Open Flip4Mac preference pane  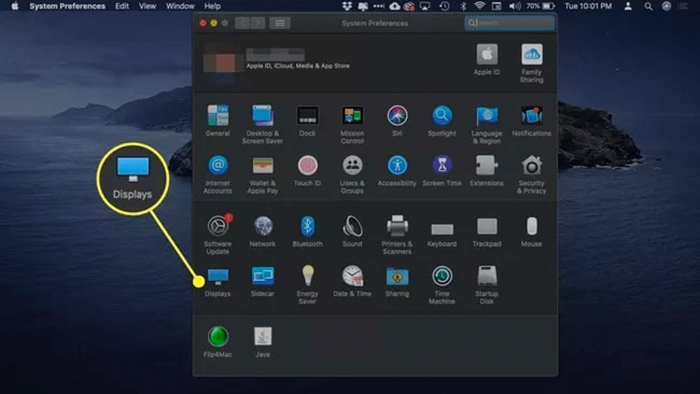pyautogui.click(x=218, y=342)
